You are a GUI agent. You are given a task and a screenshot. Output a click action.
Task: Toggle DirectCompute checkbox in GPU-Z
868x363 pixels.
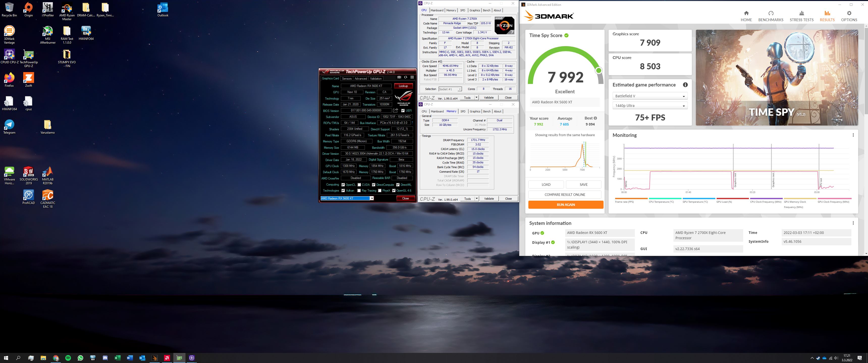pos(373,185)
